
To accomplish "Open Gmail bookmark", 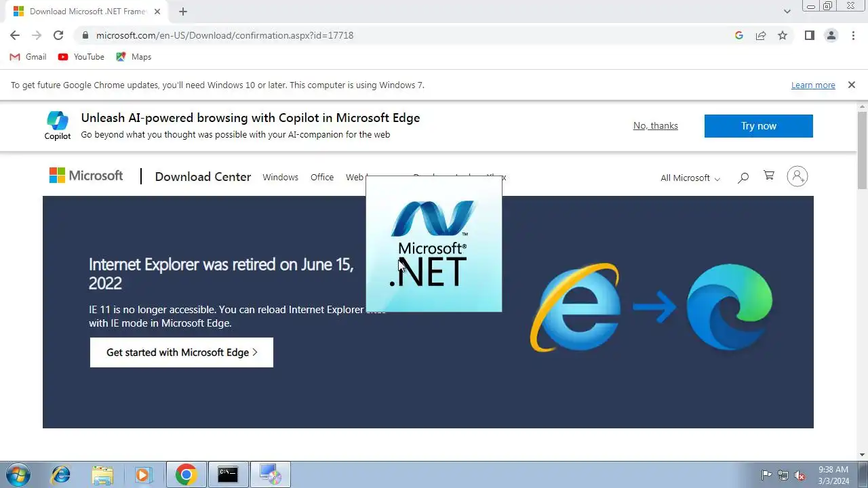I will pyautogui.click(x=28, y=57).
